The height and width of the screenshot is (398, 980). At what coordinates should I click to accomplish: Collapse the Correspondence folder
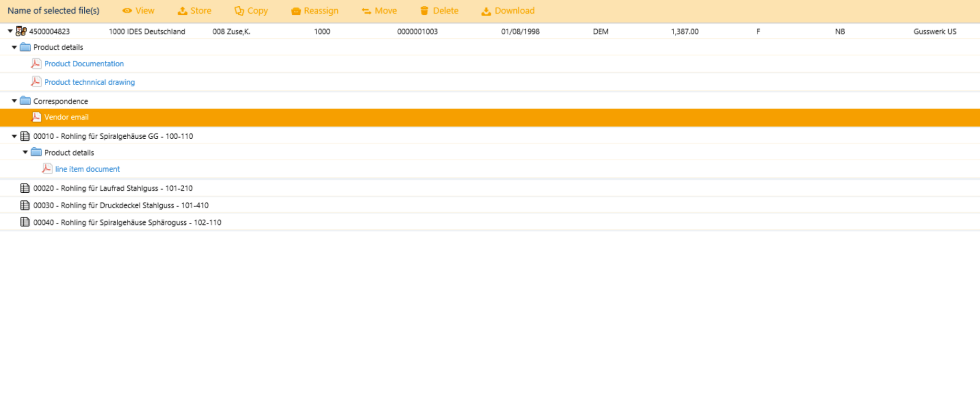pos(14,101)
